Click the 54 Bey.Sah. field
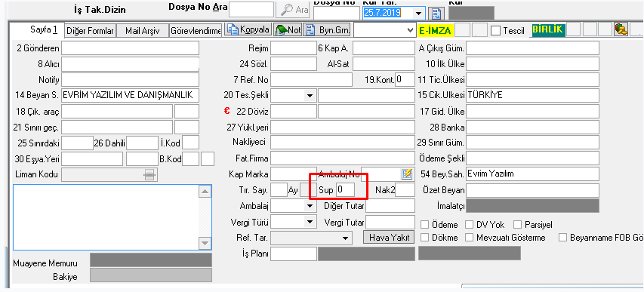 pyautogui.click(x=532, y=174)
